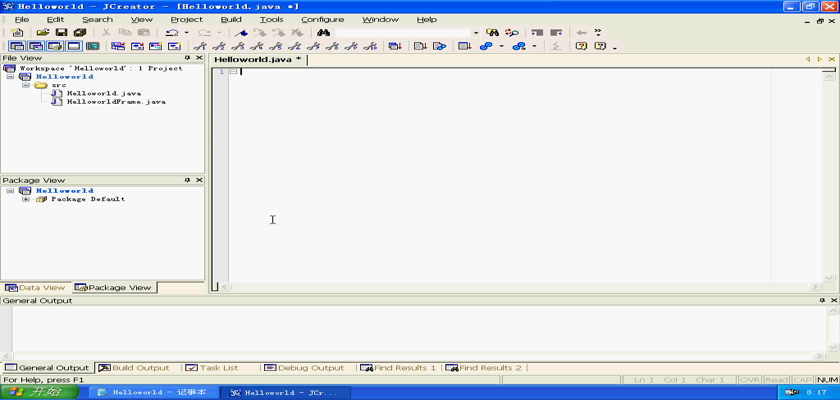Open the Undo history dropdown arrow
The image size is (840, 400).
pyautogui.click(x=186, y=33)
